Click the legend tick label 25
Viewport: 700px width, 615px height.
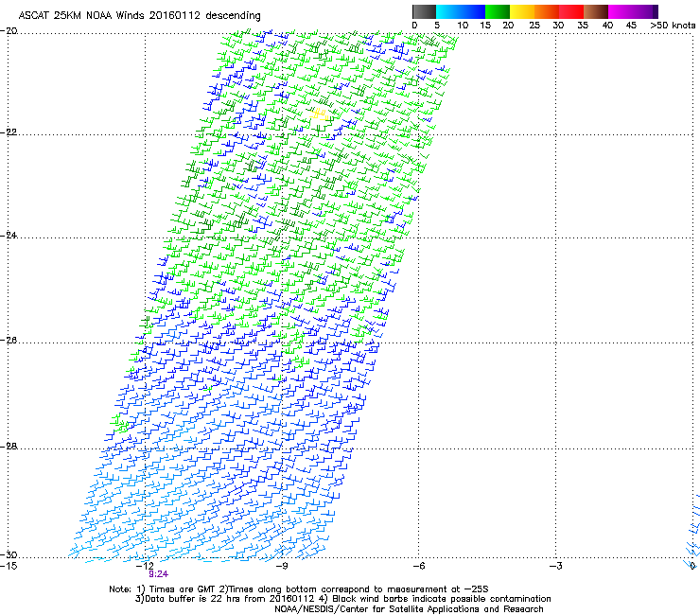[534, 26]
